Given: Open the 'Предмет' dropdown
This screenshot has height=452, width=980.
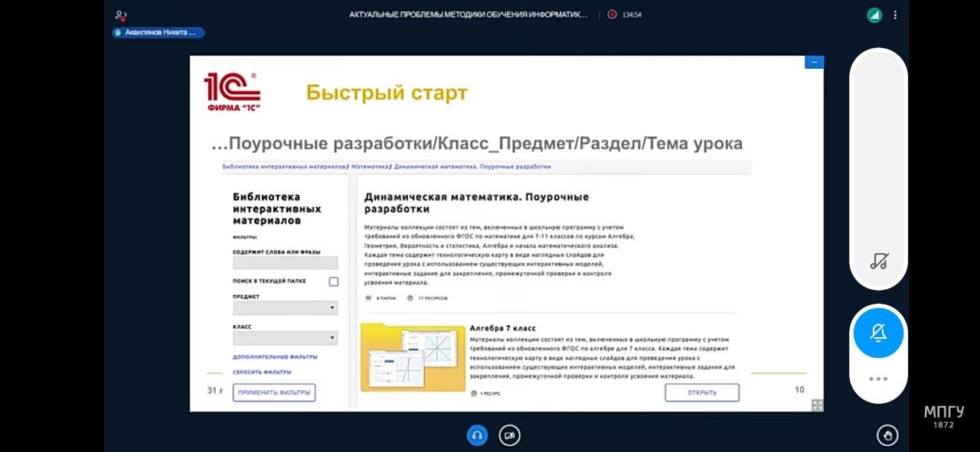Looking at the screenshot, I should [285, 307].
